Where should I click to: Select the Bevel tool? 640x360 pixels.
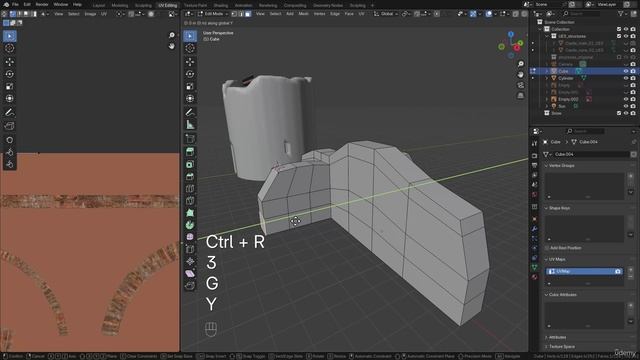190,176
